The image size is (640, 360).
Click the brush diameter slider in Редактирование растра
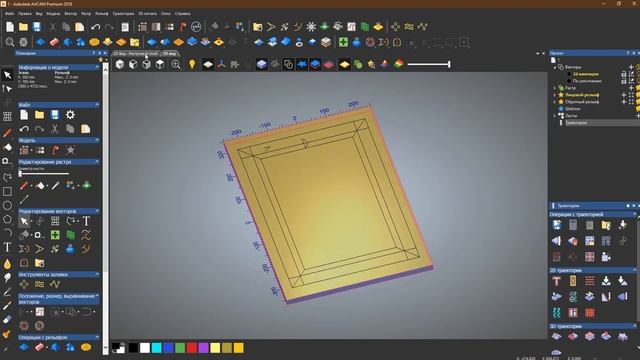click(44, 174)
